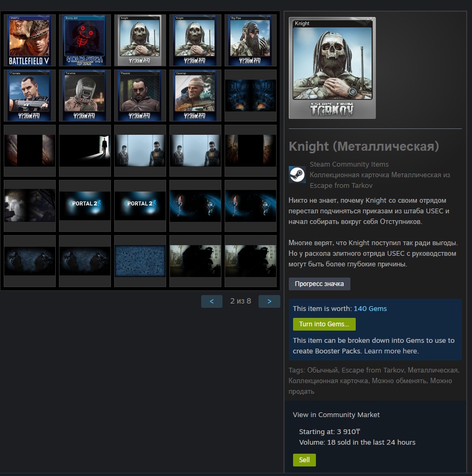The width and height of the screenshot is (472, 476).
Task: Click the 140 Gems link
Action: click(x=370, y=309)
